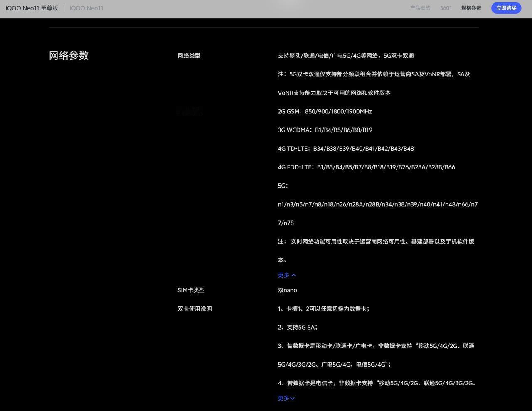
Task: Click the 立即购买 buy button
Action: (x=506, y=8)
